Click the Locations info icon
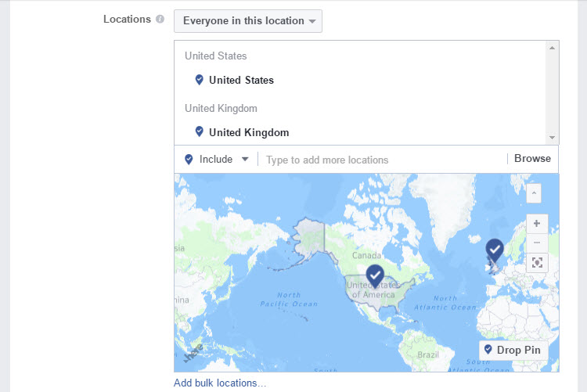This screenshot has height=392, width=587. coord(160,20)
